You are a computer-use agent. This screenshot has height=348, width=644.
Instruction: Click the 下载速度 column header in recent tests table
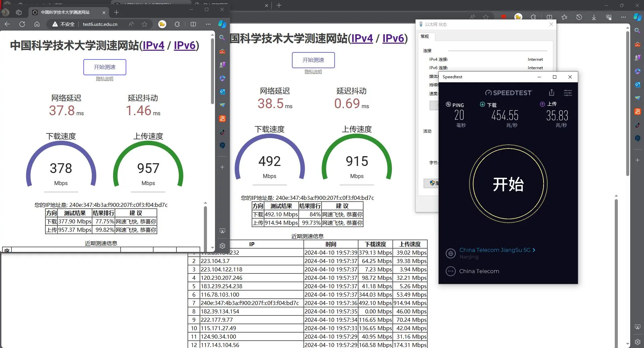pyautogui.click(x=376, y=244)
